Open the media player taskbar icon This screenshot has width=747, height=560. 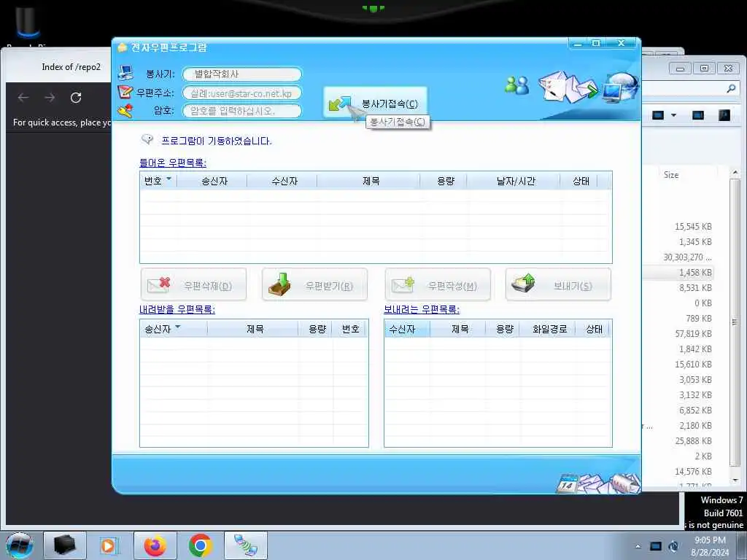tap(109, 545)
